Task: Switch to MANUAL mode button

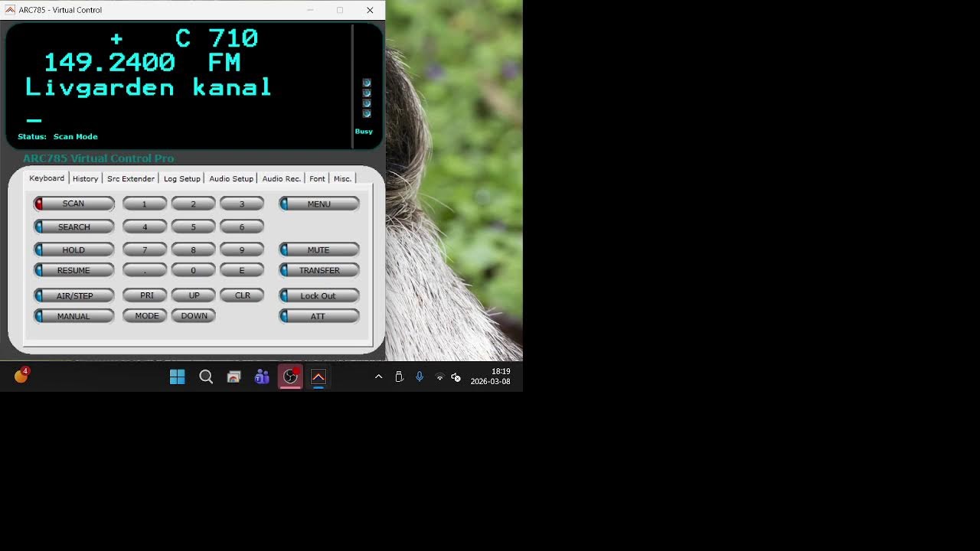Action: [x=73, y=316]
